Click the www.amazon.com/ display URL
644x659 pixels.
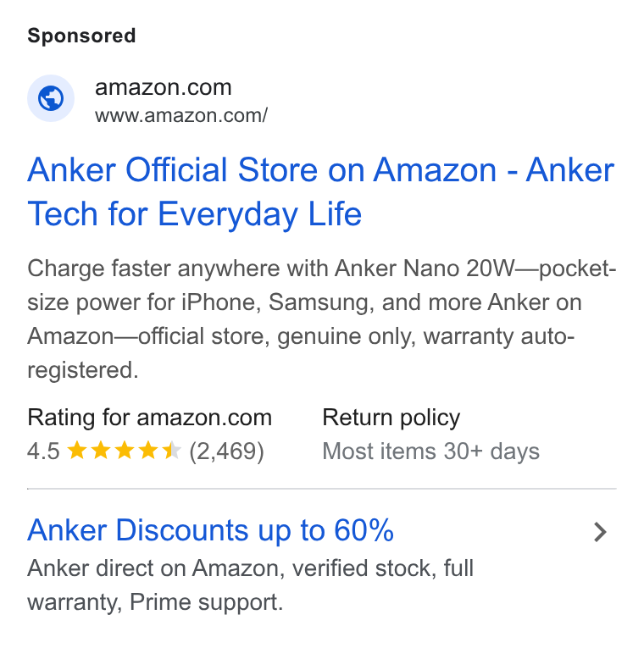tap(181, 115)
